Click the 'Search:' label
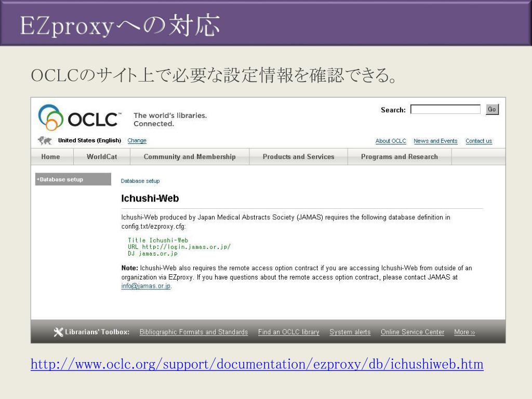Image resolution: width=532 pixels, height=399 pixels. [x=393, y=110]
